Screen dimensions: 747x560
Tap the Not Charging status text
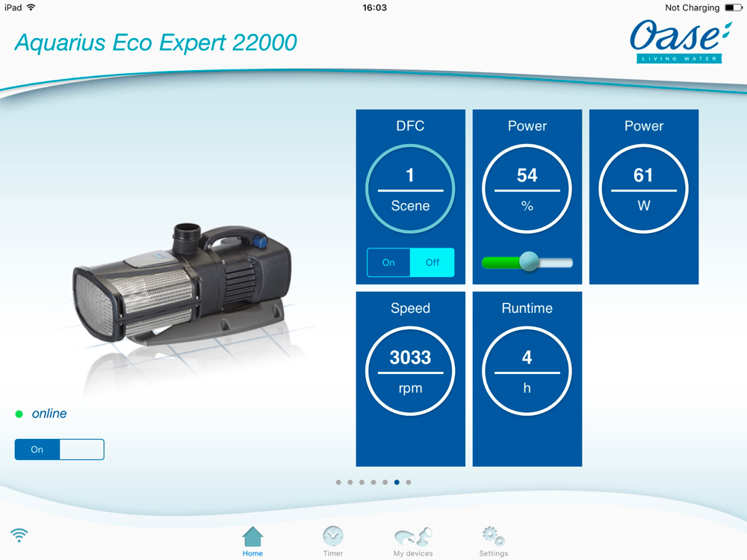[692, 7]
